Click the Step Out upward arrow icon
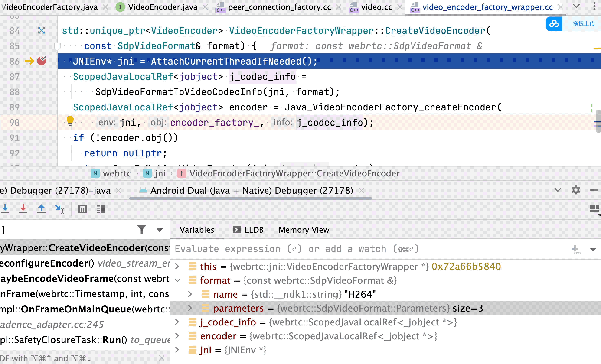 41,209
